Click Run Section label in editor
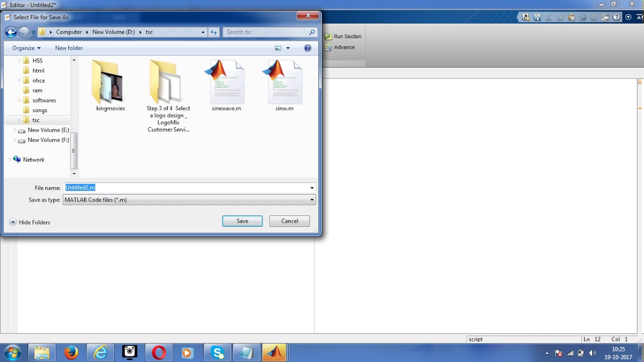This screenshot has height=362, width=644. pyautogui.click(x=348, y=36)
